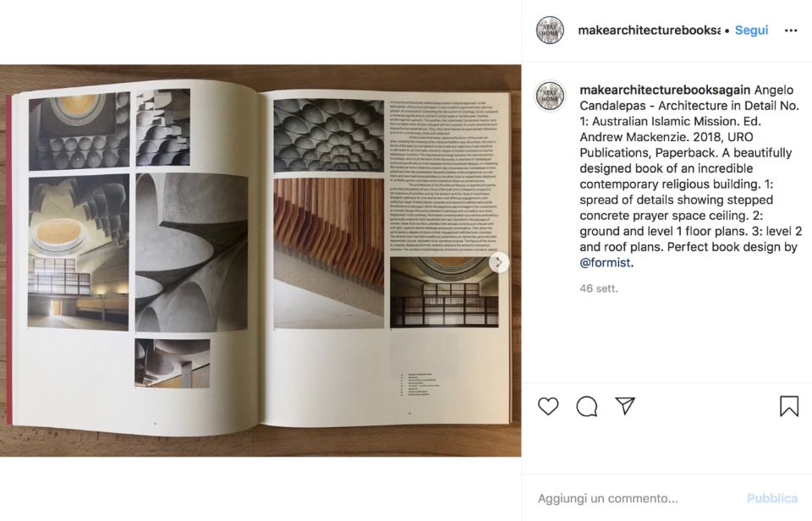Open comments via speech bubble icon
The image size is (812, 521).
[587, 407]
